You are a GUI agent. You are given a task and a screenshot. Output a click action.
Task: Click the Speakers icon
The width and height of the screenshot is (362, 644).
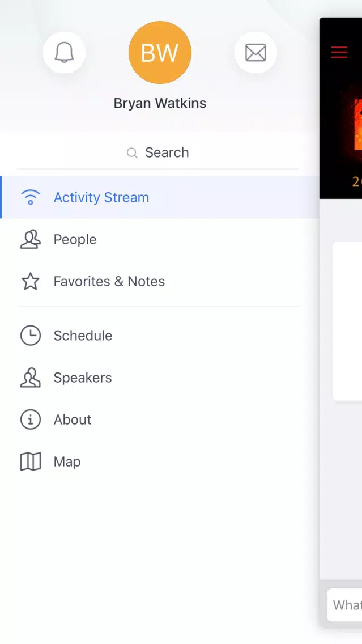(31, 378)
